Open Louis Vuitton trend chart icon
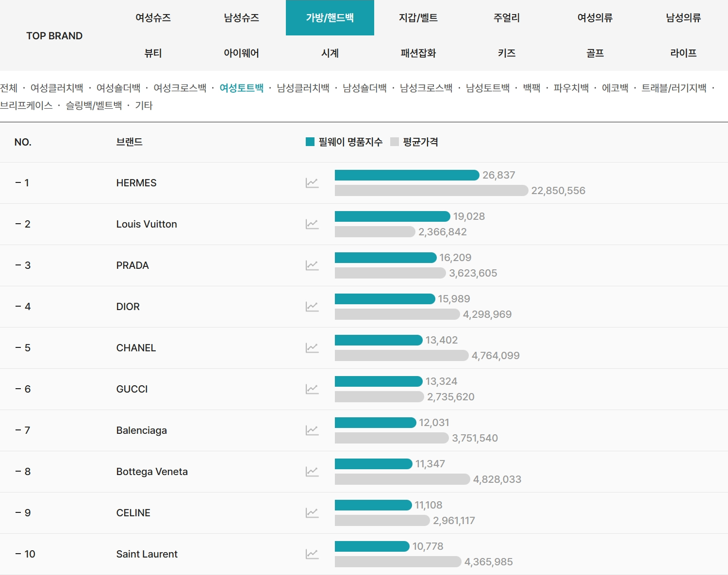The image size is (728, 575). [x=312, y=224]
